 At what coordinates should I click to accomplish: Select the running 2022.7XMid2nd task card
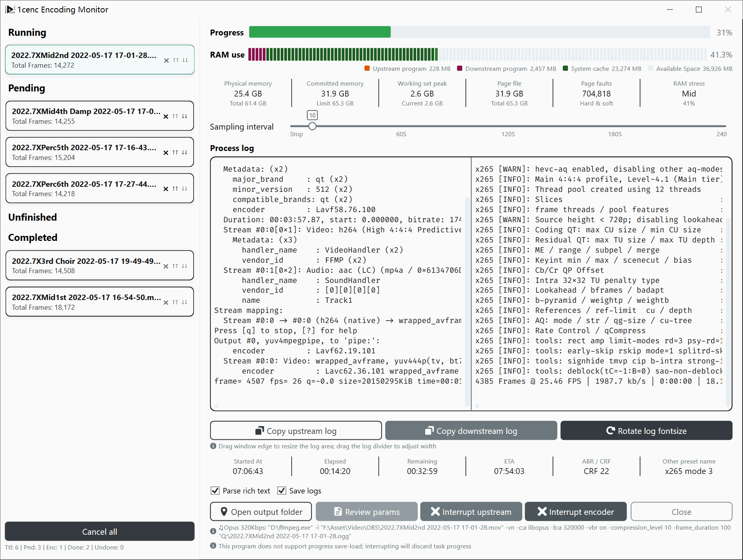click(100, 60)
